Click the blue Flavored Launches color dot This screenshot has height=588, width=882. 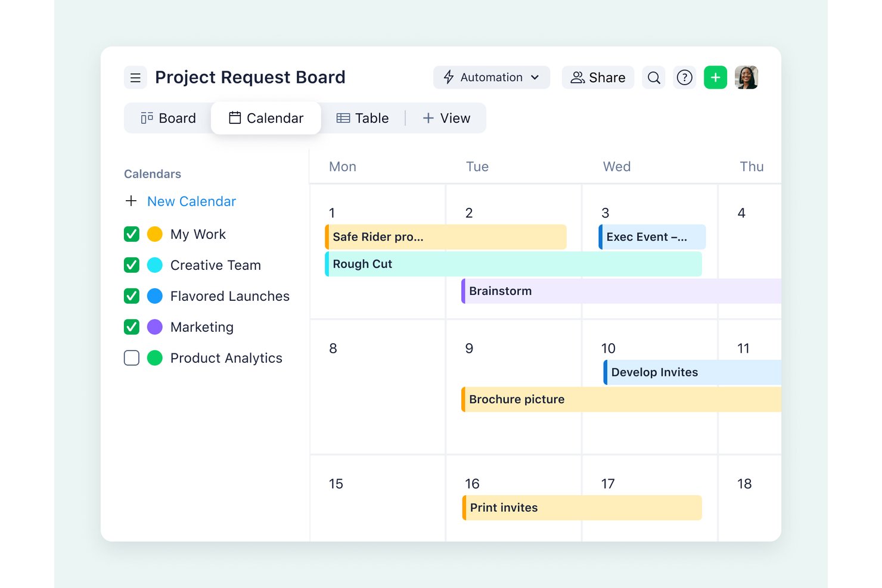pyautogui.click(x=155, y=296)
